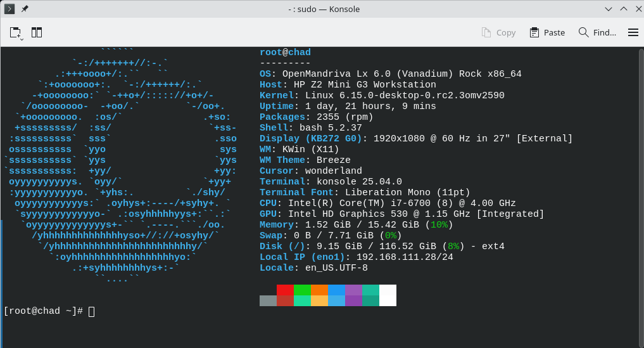Click the OS line reading OpenMandriva Lx 6.0
The image size is (644, 348).
[x=390, y=74]
